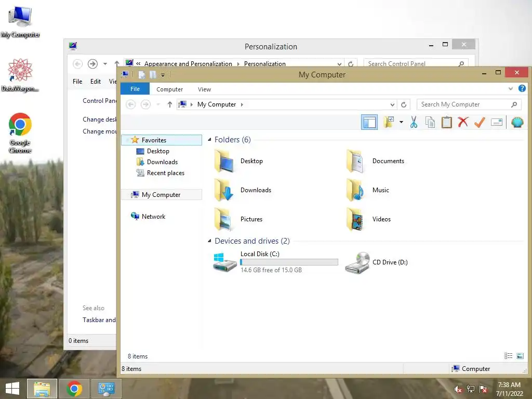Refresh the Personalization window

(x=351, y=64)
